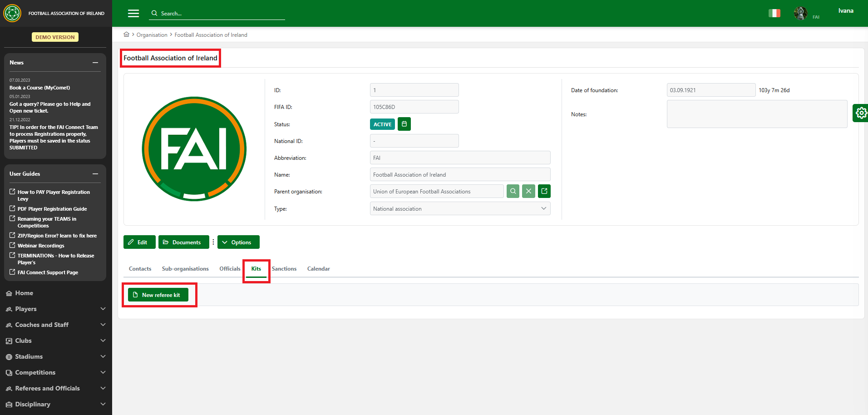This screenshot has width=868, height=415.
Task: Click the home icon in breadcrumb
Action: click(x=126, y=35)
